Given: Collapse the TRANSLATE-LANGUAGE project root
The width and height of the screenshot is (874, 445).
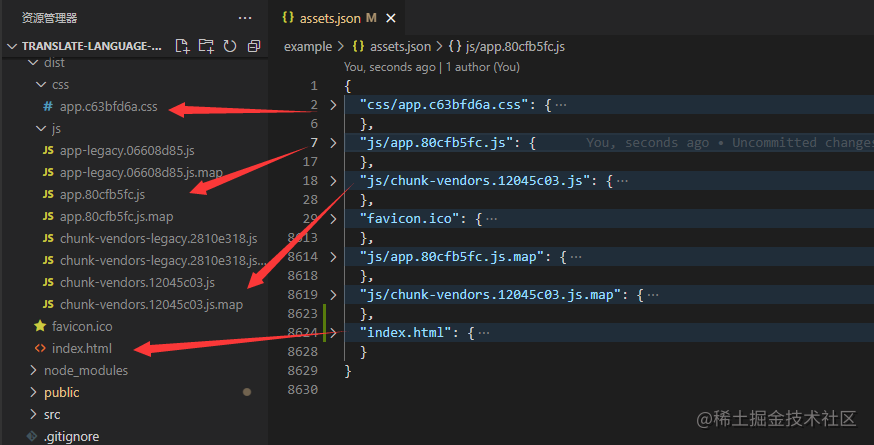Looking at the screenshot, I should (x=12, y=46).
